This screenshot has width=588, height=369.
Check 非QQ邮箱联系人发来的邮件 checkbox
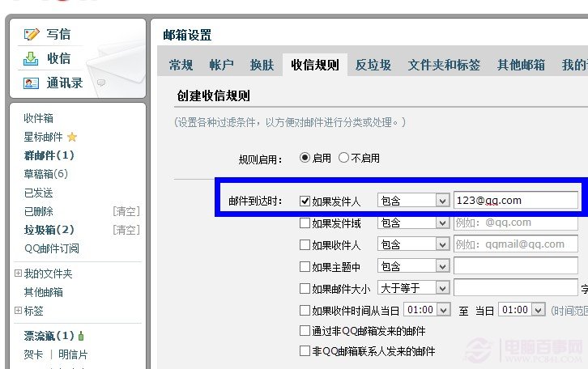[305, 351]
